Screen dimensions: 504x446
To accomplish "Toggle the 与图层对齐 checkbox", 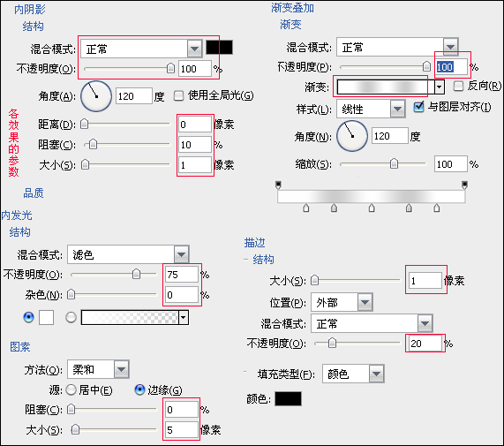I will click(x=418, y=107).
